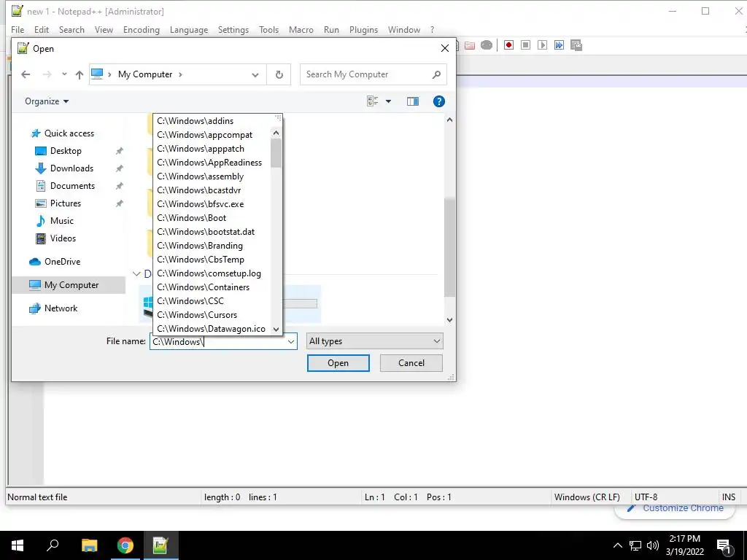
Task: Click suggestion list scroll down arrow
Action: click(276, 329)
